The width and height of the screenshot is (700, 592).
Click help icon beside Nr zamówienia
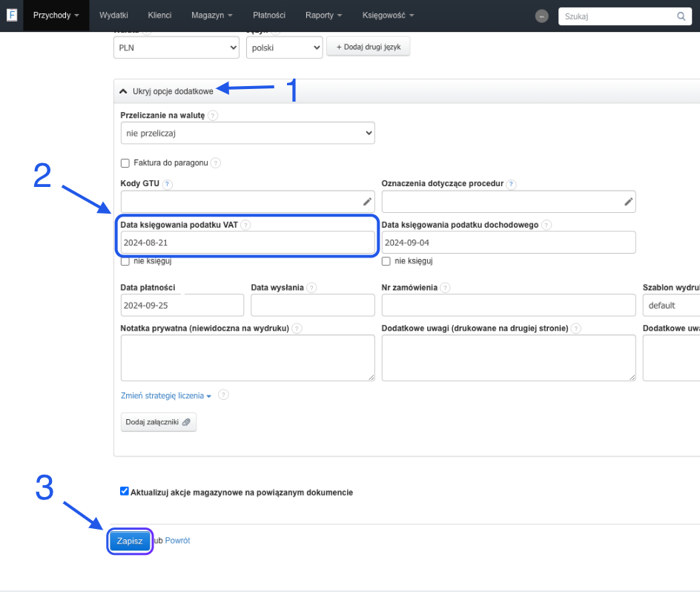coord(445,288)
